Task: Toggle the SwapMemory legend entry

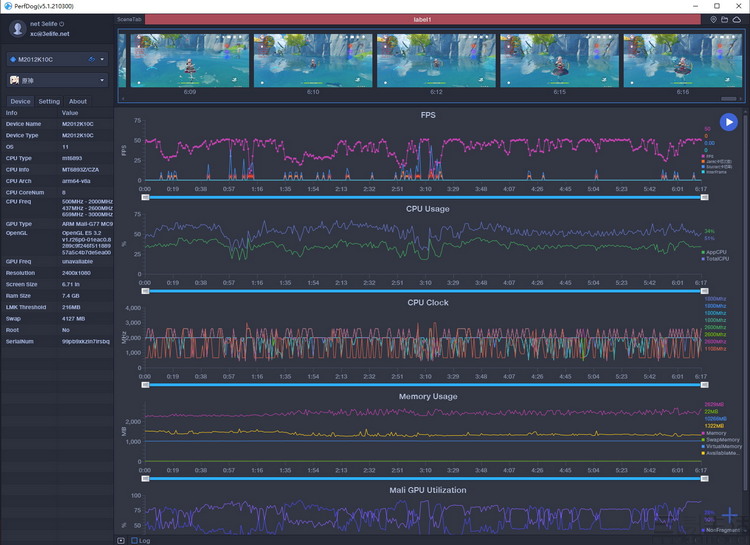Action: [x=720, y=440]
